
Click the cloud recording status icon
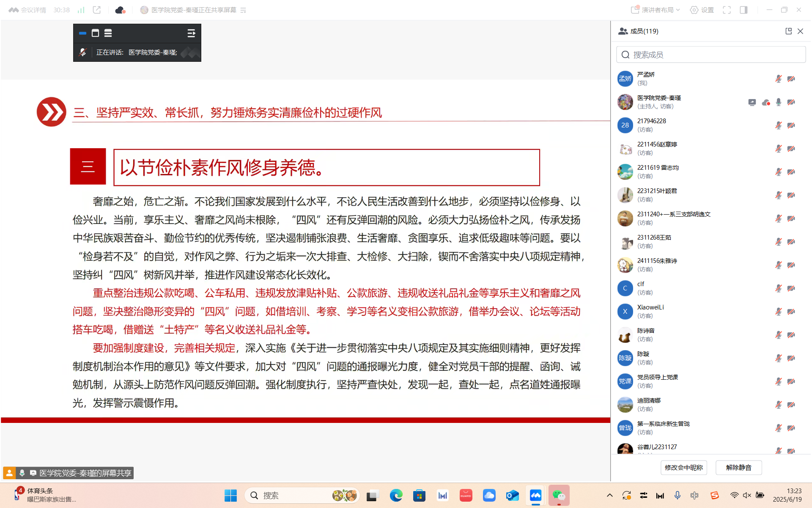click(120, 10)
